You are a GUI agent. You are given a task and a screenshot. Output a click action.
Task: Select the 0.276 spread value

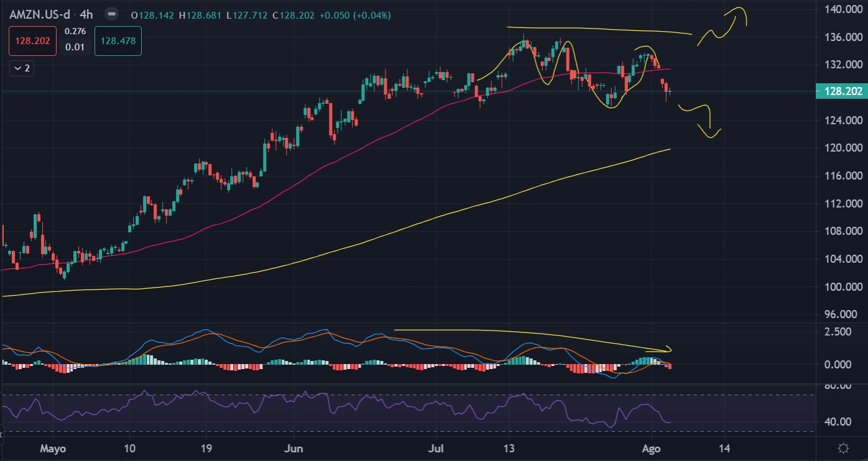click(x=75, y=31)
